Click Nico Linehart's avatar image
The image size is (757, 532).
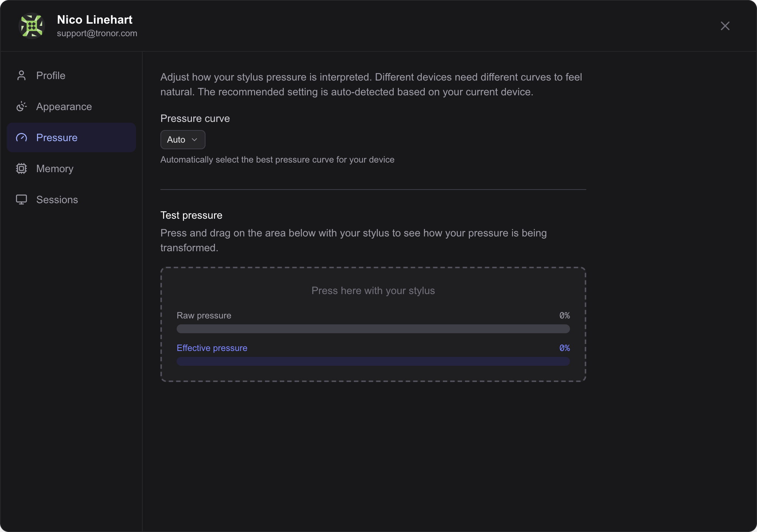[x=32, y=26]
